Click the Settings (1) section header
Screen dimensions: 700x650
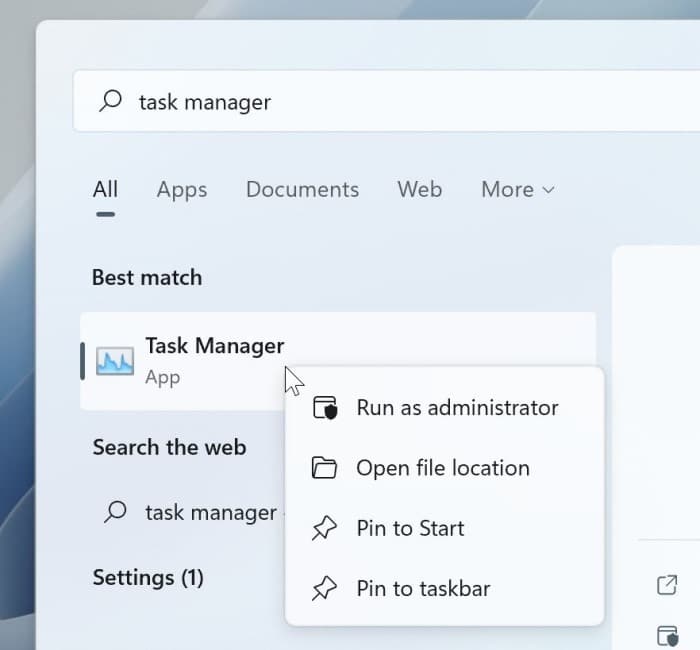pyautogui.click(x=148, y=578)
